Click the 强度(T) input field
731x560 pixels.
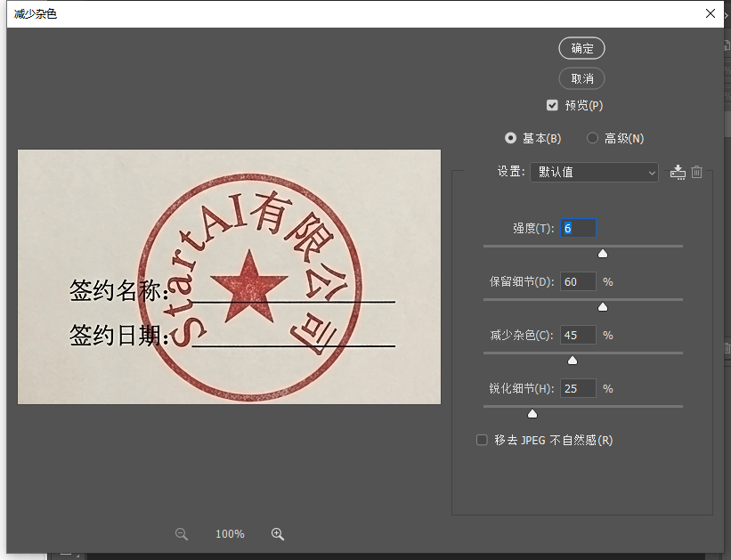click(x=578, y=228)
